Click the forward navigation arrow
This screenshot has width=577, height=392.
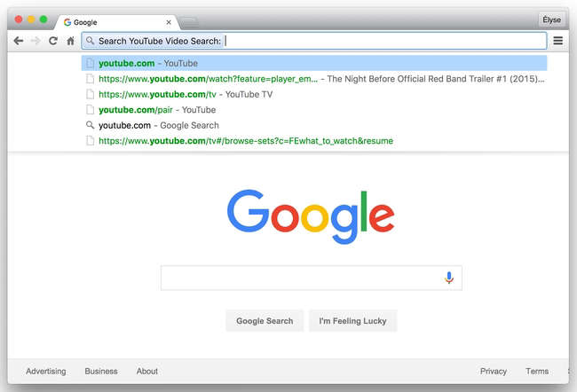[x=36, y=41]
